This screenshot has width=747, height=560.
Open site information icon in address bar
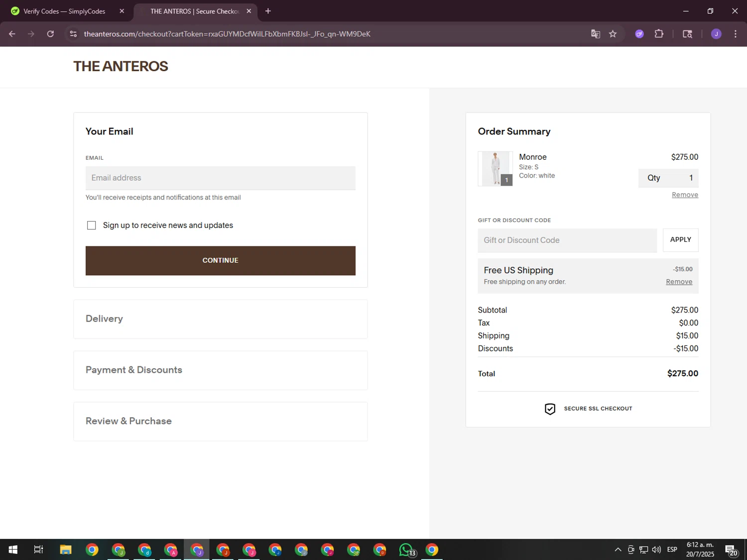pyautogui.click(x=73, y=34)
